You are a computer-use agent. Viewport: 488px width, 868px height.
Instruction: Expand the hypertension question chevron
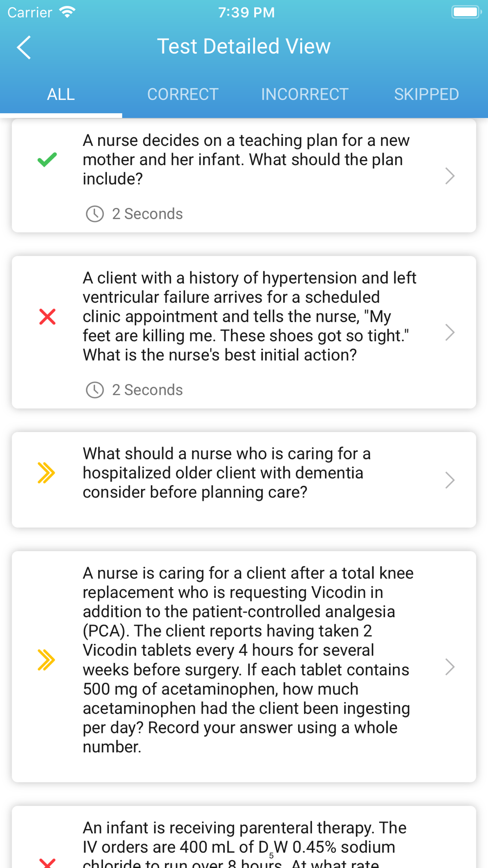(x=450, y=332)
